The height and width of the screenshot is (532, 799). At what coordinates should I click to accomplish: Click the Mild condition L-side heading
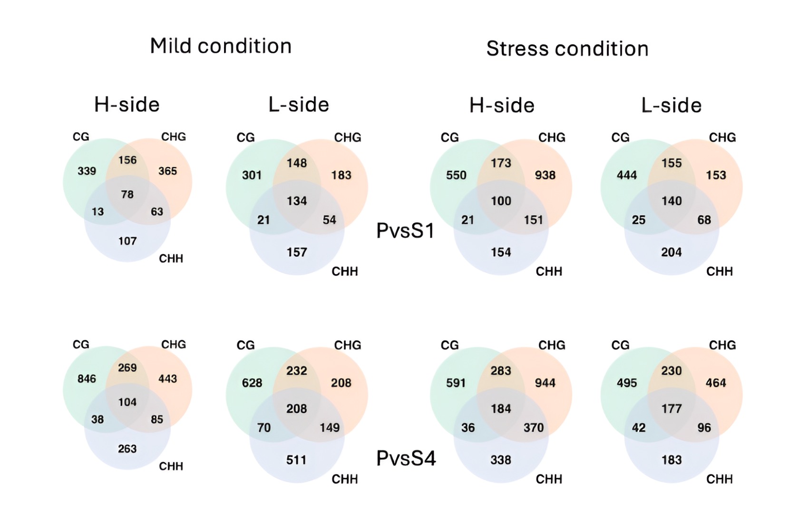coord(299,105)
